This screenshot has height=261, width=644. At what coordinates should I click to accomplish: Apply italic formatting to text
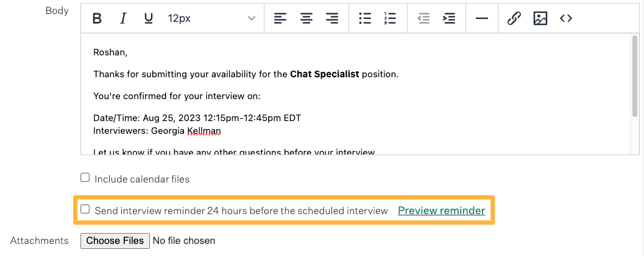122,18
